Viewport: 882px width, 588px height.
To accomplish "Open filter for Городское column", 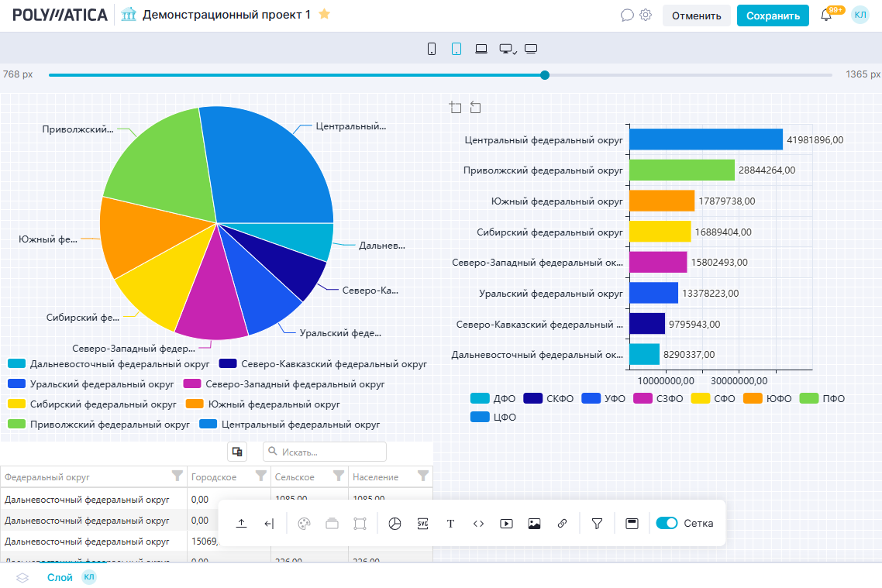I will point(261,476).
